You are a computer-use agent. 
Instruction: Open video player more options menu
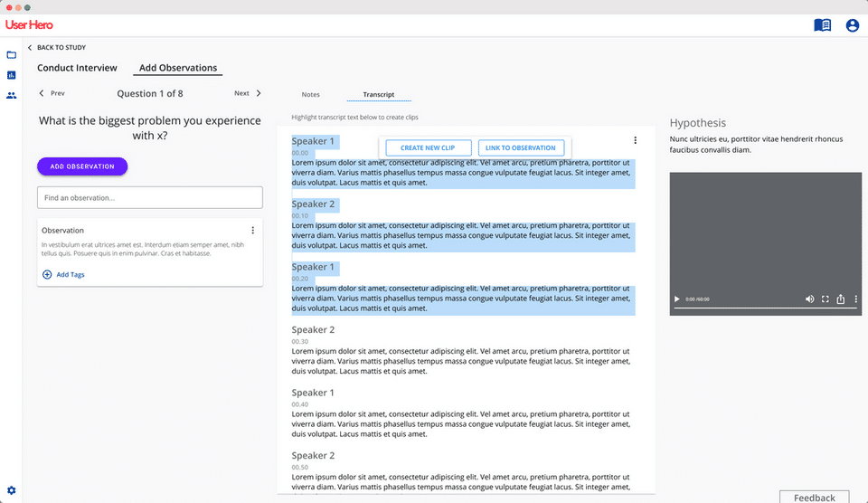856,299
